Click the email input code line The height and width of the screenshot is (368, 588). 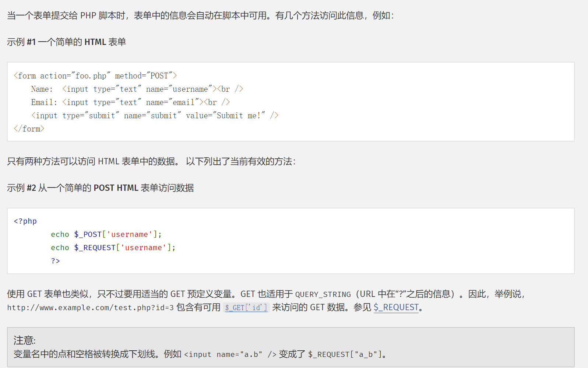[x=130, y=102]
